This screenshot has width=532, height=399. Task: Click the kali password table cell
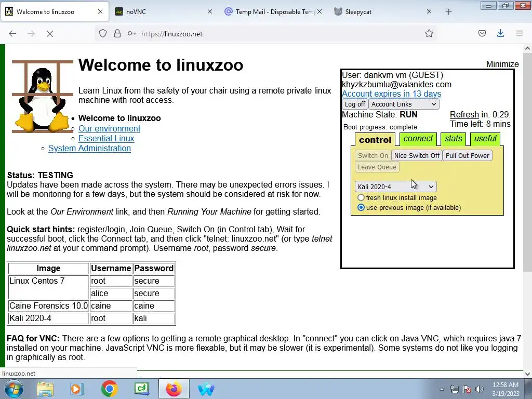pos(154,318)
